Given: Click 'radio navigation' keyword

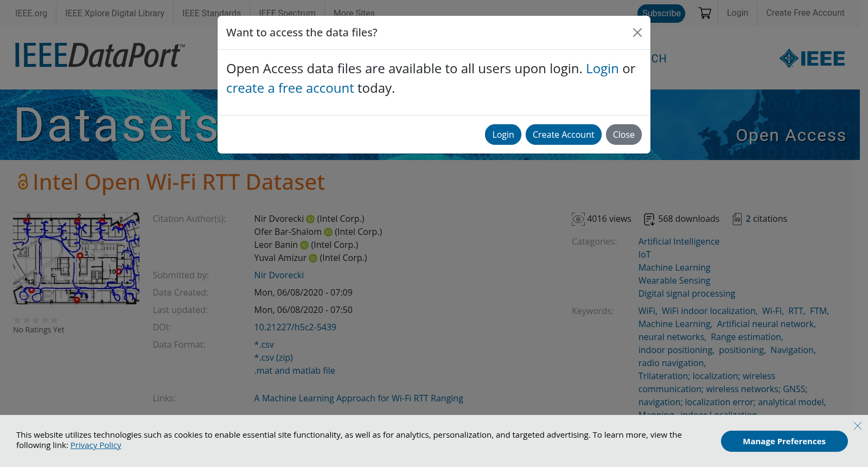Looking at the screenshot, I should pos(671,363).
